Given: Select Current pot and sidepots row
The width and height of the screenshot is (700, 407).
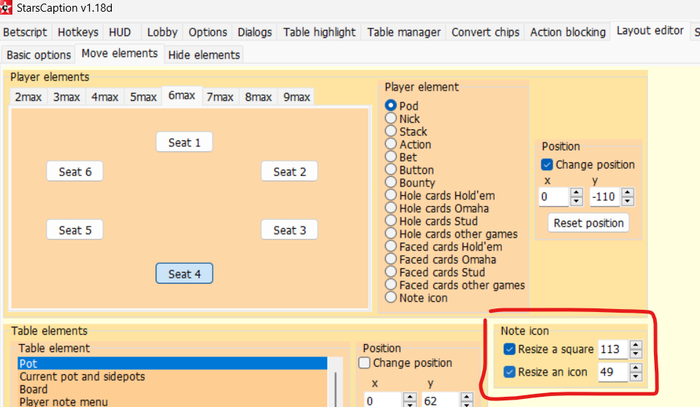Looking at the screenshot, I should coord(172,376).
